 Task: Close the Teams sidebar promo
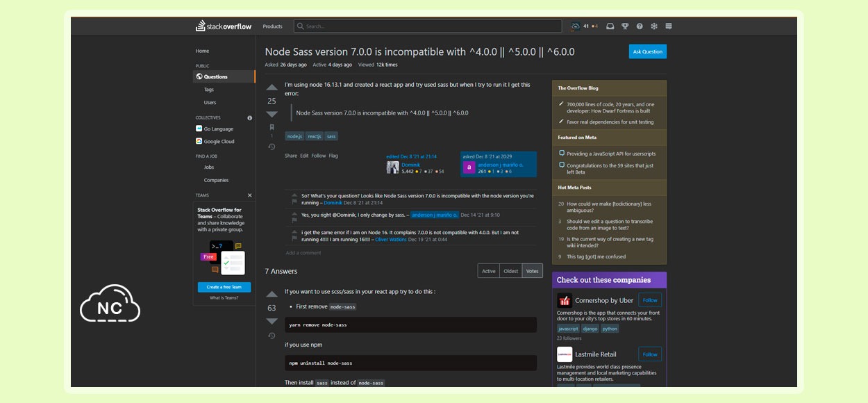pyautogui.click(x=250, y=195)
